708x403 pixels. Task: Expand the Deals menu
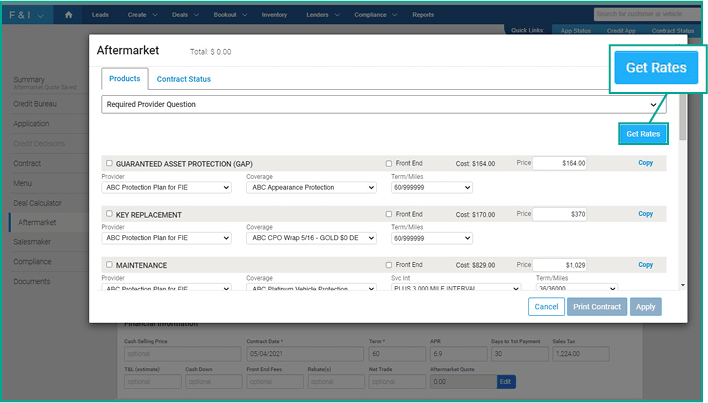[185, 14]
